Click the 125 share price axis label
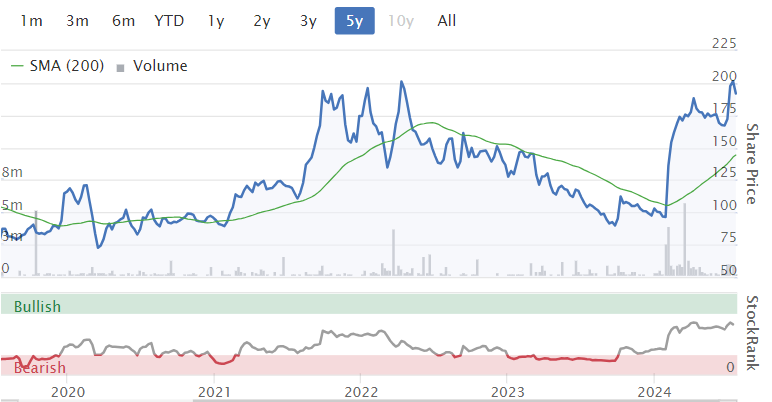Screen dimensions: 772x402 (724, 172)
